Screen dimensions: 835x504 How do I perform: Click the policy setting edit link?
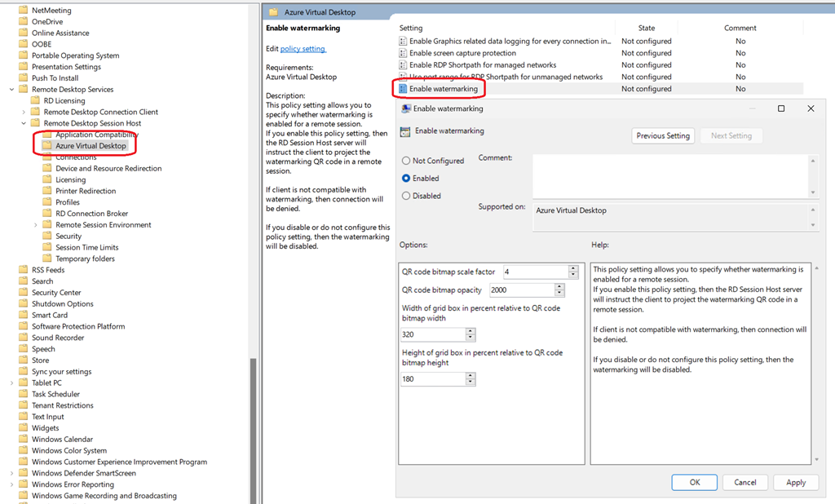click(x=303, y=48)
